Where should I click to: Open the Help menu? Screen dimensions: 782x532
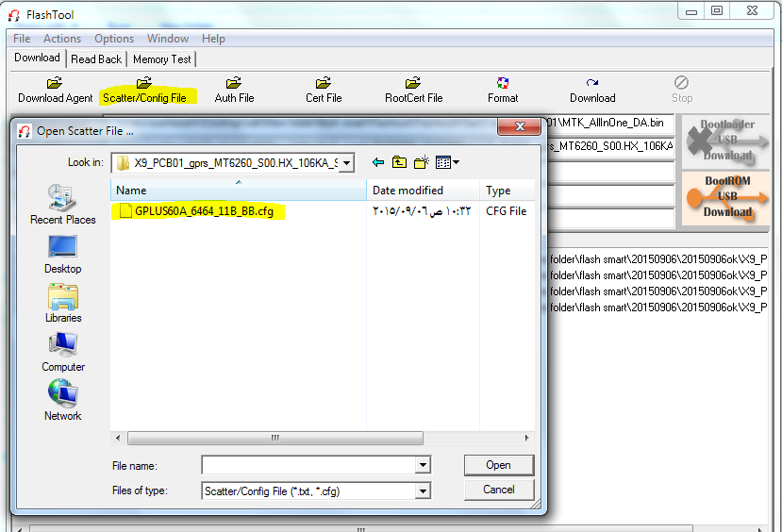pos(213,39)
